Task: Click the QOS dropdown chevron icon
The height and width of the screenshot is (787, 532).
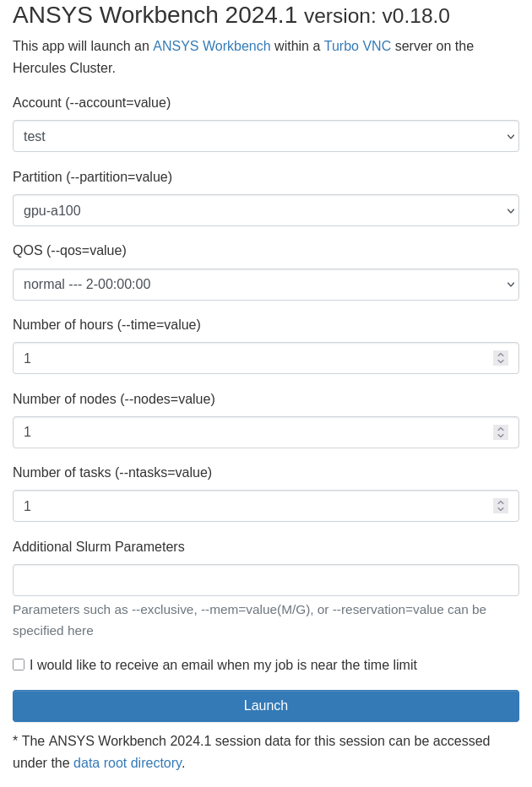Action: point(509,285)
